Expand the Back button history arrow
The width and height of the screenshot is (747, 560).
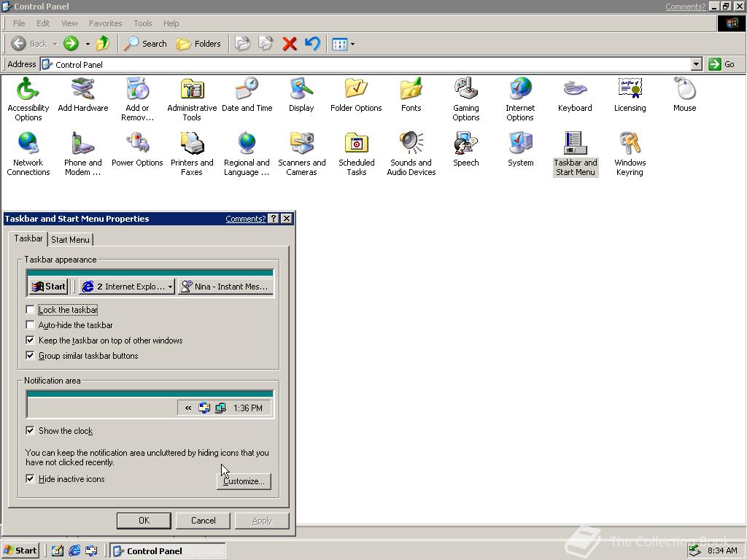(55, 44)
